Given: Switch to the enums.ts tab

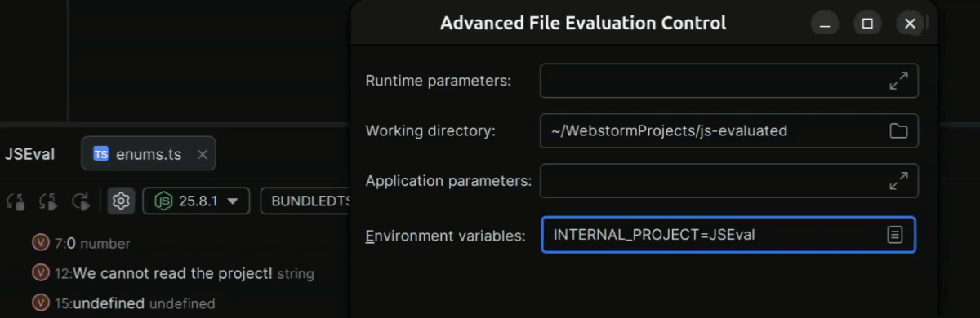Looking at the screenshot, I should click(x=149, y=154).
